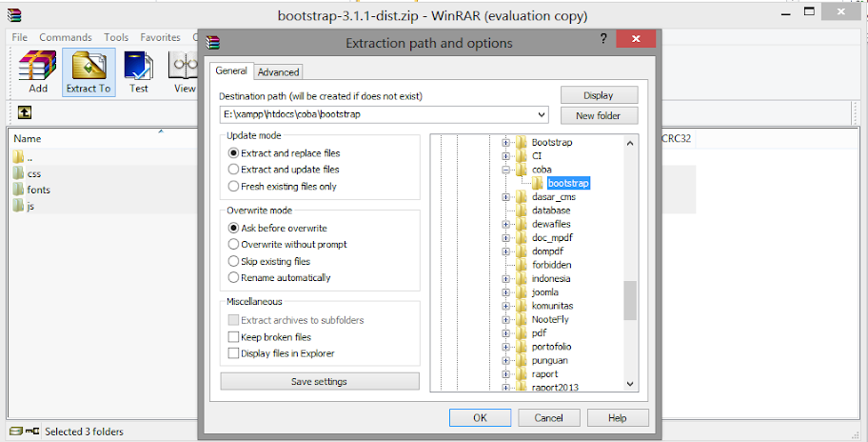Click the Name column header
Screen dimensions: 868x442
click(x=27, y=138)
